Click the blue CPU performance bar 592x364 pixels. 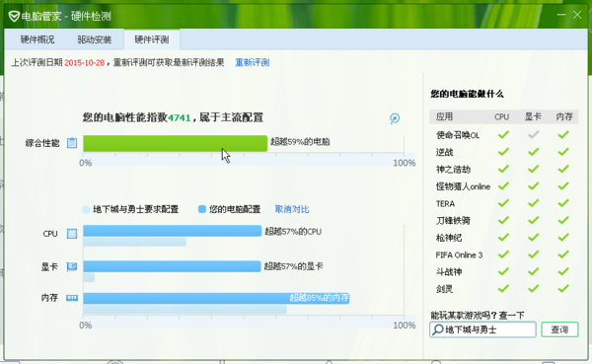pos(172,231)
